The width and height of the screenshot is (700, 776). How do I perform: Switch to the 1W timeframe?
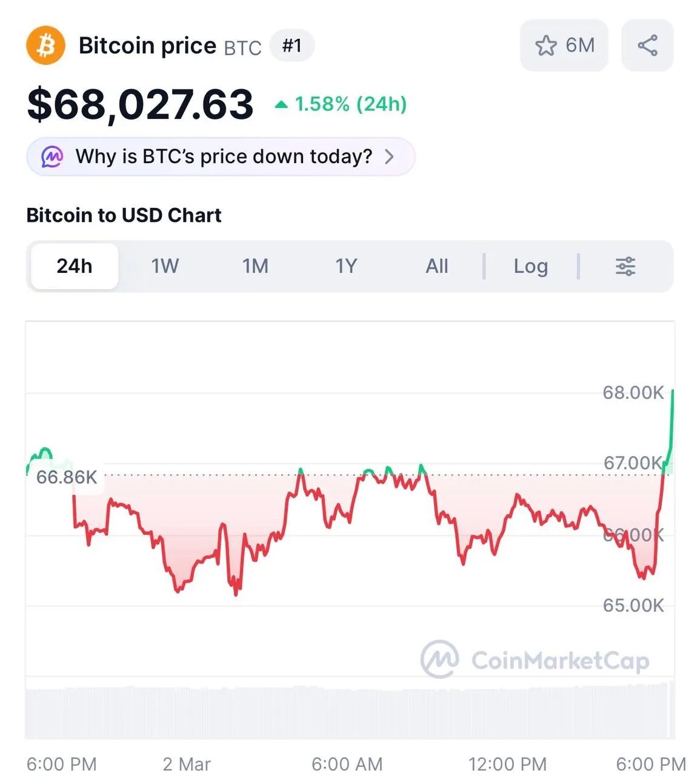pos(165,266)
